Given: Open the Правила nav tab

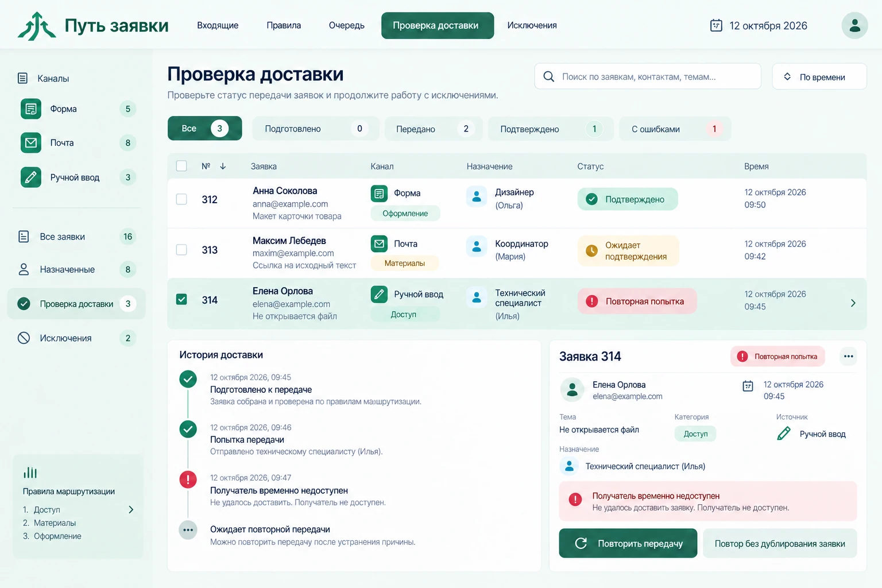Looking at the screenshot, I should click(284, 25).
